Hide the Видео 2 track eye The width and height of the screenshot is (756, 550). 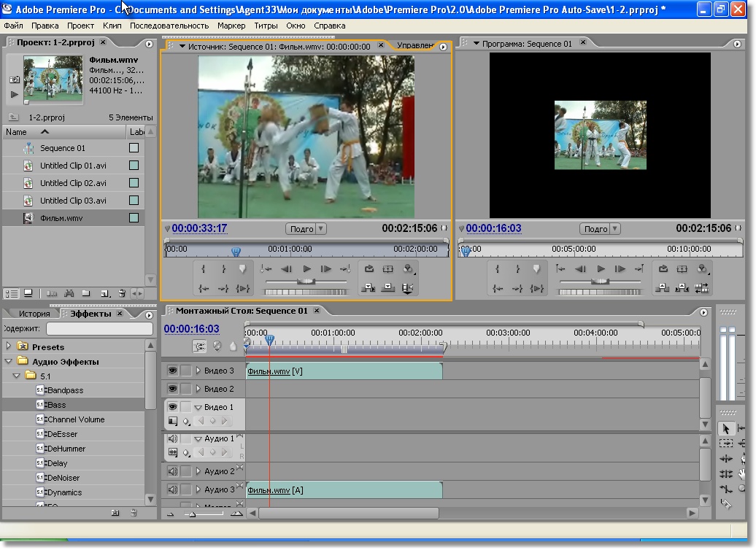[x=172, y=389]
